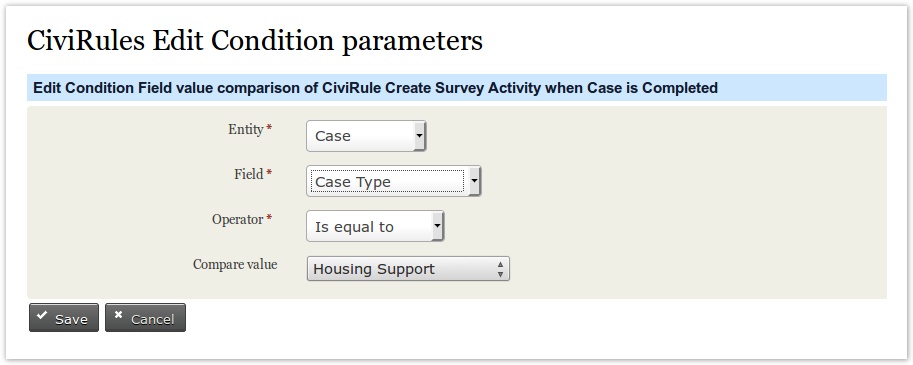Screen dimensions: 913x365
Task: Click the Operator dropdown arrow
Action: 437,226
